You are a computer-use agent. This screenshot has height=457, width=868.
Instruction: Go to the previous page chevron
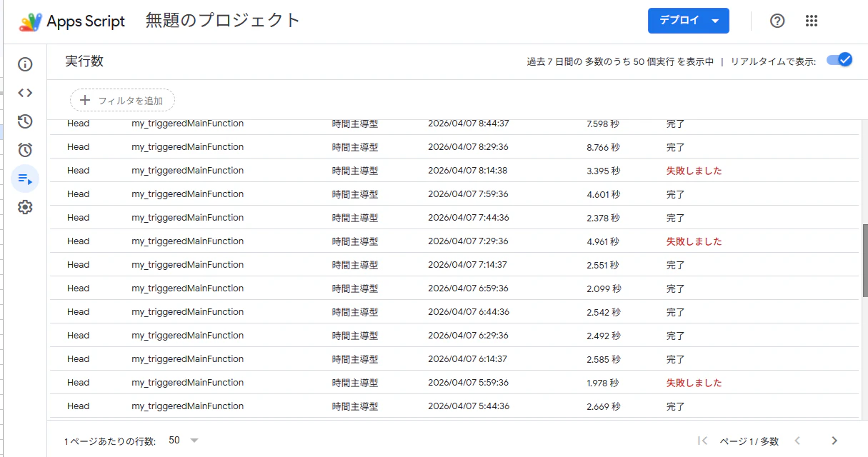[798, 441]
